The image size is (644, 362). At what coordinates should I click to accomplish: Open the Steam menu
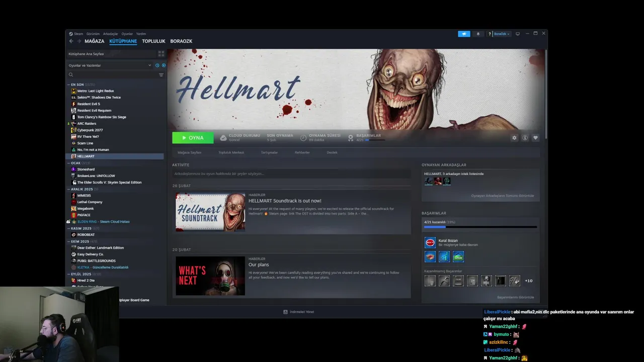coord(76,34)
